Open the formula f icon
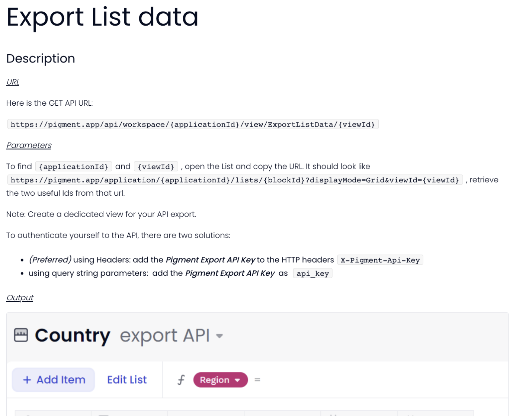532x416 pixels. [181, 379]
